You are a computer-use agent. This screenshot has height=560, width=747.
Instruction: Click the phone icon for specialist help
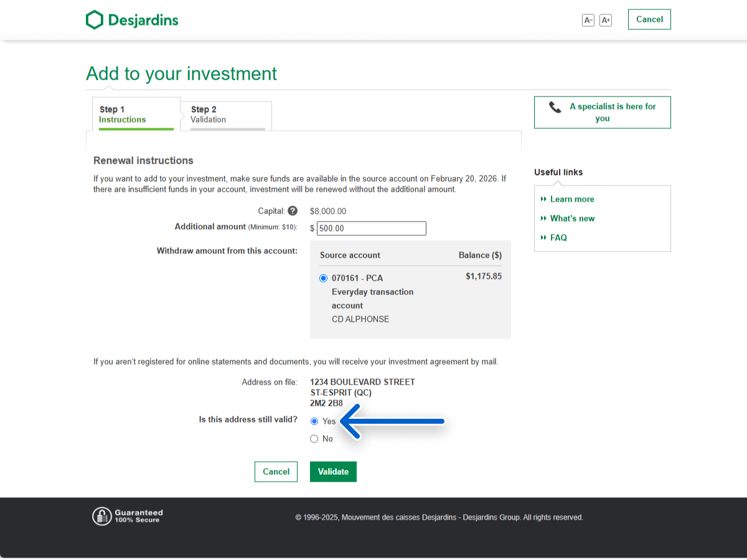[555, 107]
